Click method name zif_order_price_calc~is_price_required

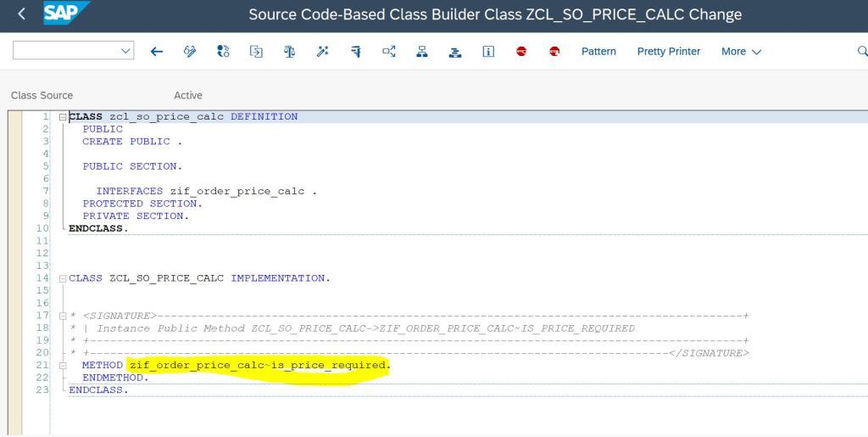(x=259, y=365)
